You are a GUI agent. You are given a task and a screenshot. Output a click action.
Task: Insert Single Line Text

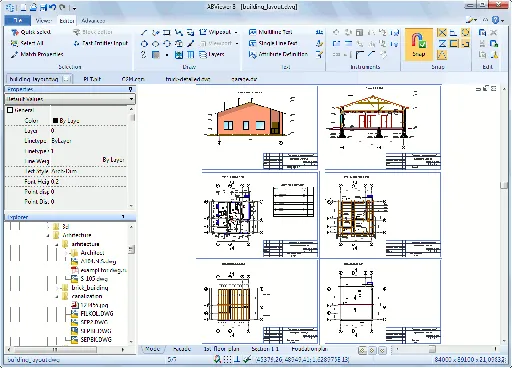273,43
